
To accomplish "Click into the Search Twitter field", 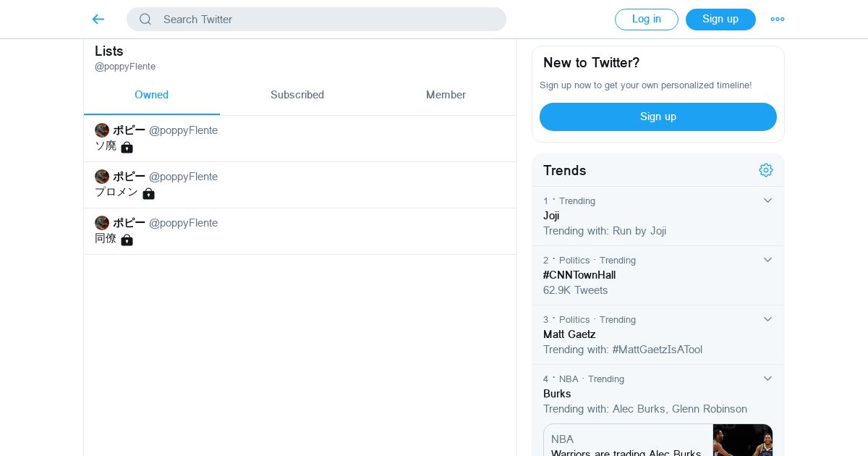I will click(325, 20).
